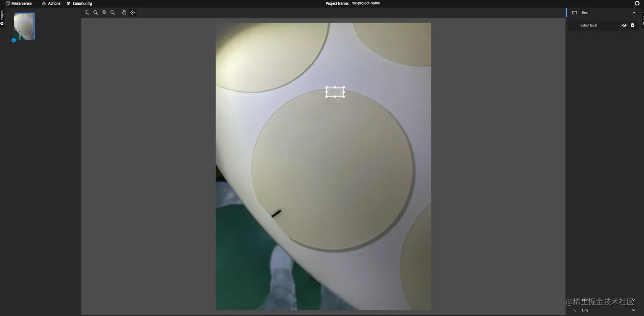Open the Community menu
This screenshot has height=316, width=644.
click(x=79, y=3)
